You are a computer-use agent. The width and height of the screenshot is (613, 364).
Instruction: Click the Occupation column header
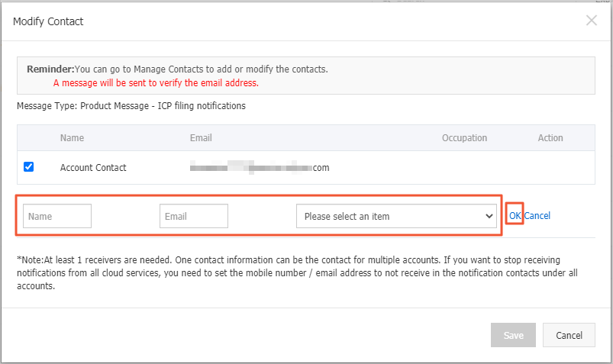pyautogui.click(x=464, y=137)
